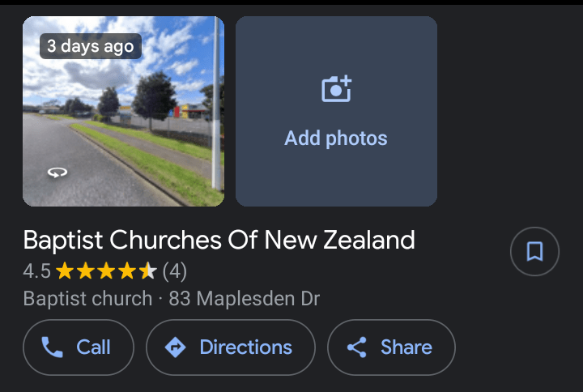
Task: Open the Baptist Churches Of New Zealand title
Action: [x=219, y=240]
